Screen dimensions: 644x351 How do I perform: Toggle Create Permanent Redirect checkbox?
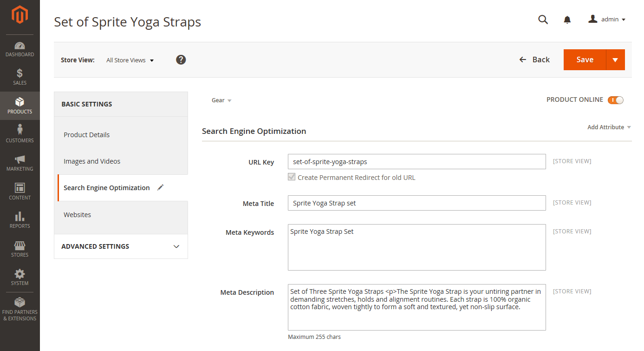(x=292, y=177)
